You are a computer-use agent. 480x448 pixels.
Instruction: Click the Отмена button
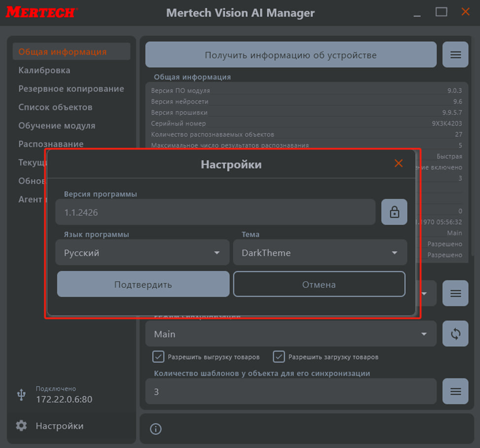click(319, 285)
